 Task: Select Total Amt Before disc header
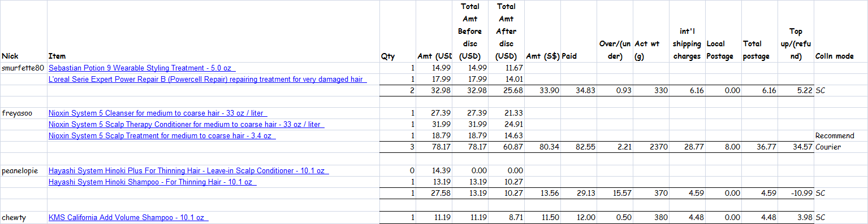(x=470, y=31)
